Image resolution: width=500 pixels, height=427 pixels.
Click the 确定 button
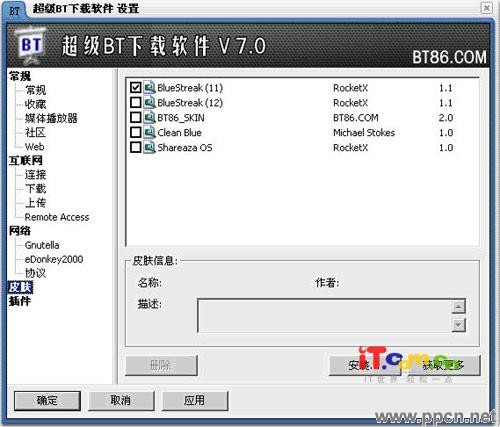[x=47, y=400]
